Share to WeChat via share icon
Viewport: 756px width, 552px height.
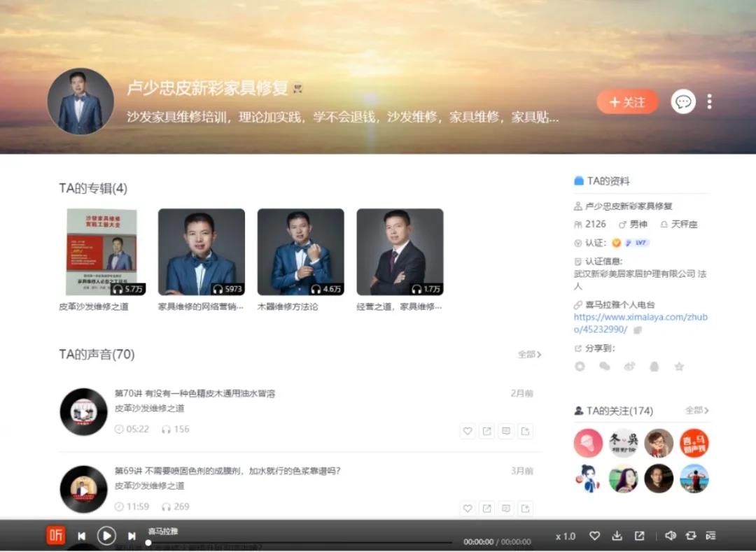coord(605,367)
